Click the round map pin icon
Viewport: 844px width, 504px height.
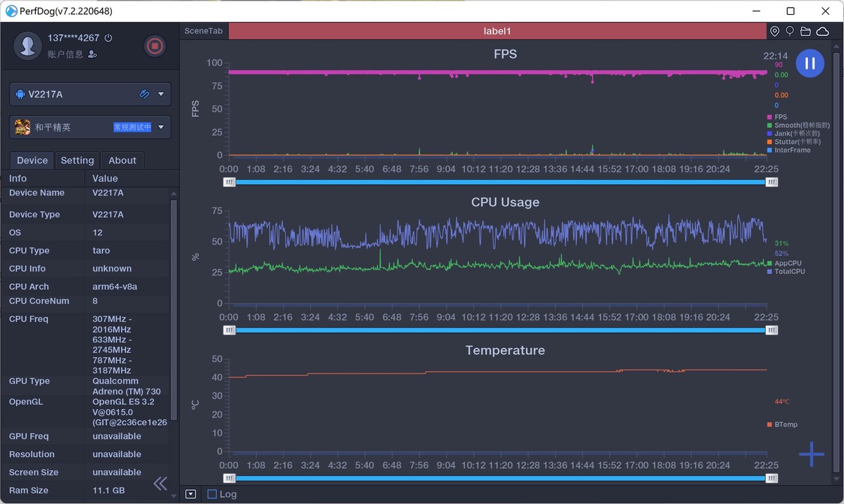(790, 32)
